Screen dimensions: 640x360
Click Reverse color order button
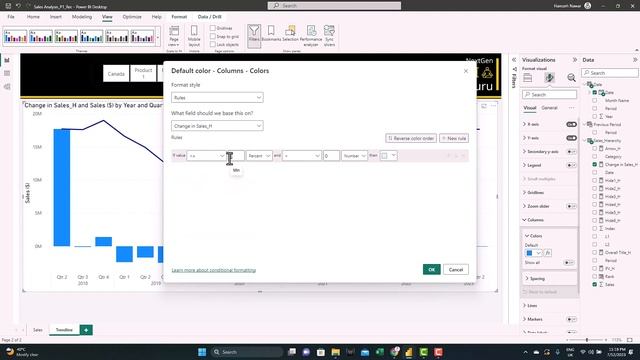coord(411,138)
